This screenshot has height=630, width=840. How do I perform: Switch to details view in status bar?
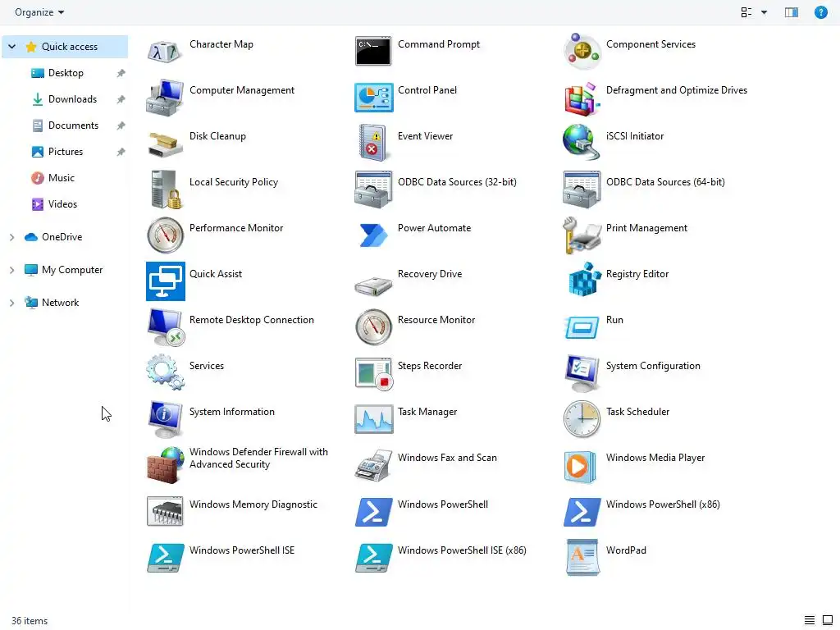[x=810, y=620]
